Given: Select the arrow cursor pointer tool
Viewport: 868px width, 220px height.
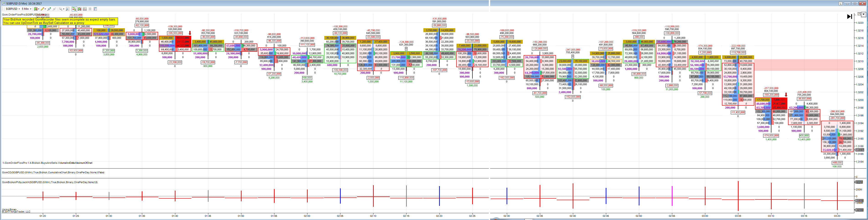Looking at the screenshot, I should 61,9.
